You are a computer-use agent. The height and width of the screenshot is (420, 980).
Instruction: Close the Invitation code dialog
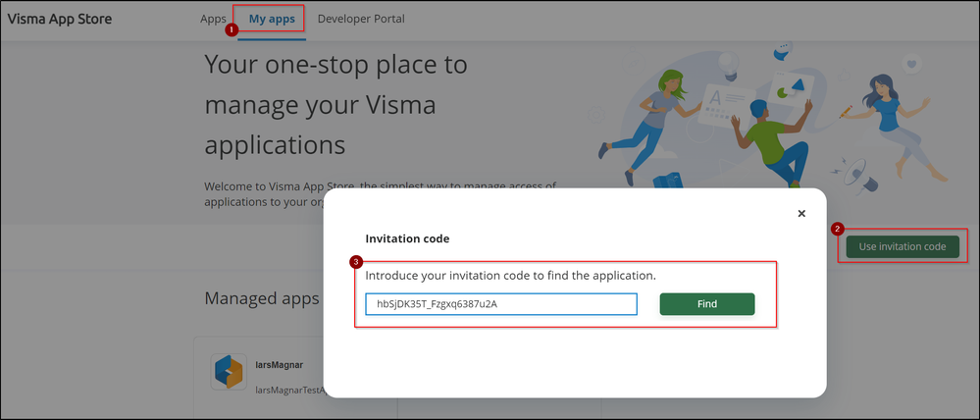[801, 214]
